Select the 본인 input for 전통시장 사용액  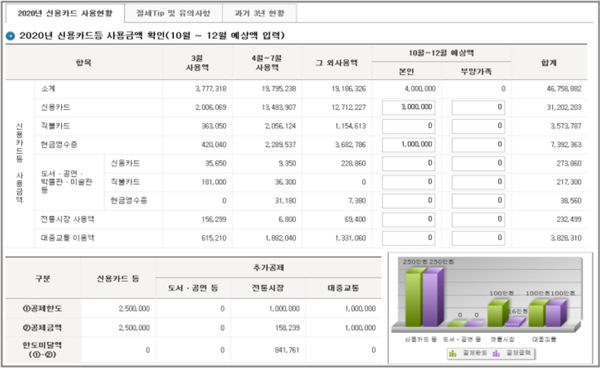tap(408, 220)
